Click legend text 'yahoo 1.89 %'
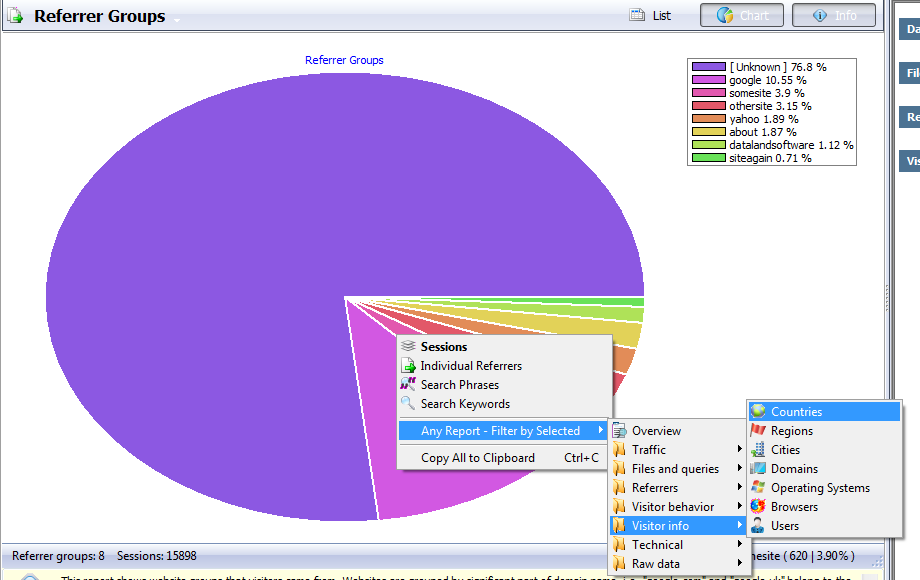Image resolution: width=920 pixels, height=580 pixels. tap(764, 119)
